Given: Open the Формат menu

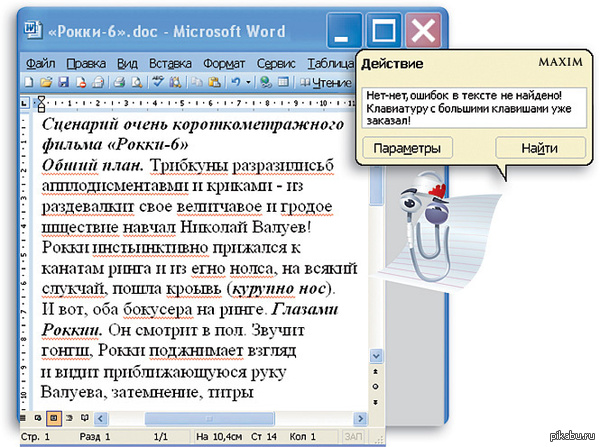Looking at the screenshot, I should (x=224, y=62).
